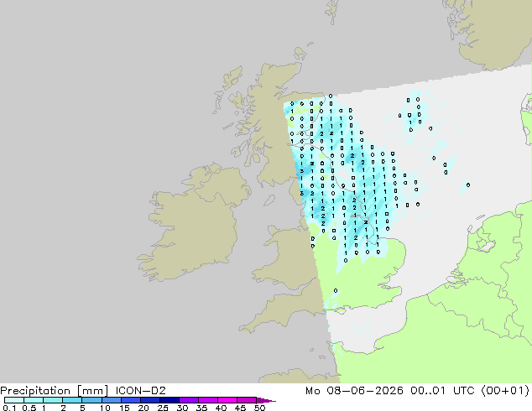
Task: Click the '25' legend scale value
Action: pos(163,408)
